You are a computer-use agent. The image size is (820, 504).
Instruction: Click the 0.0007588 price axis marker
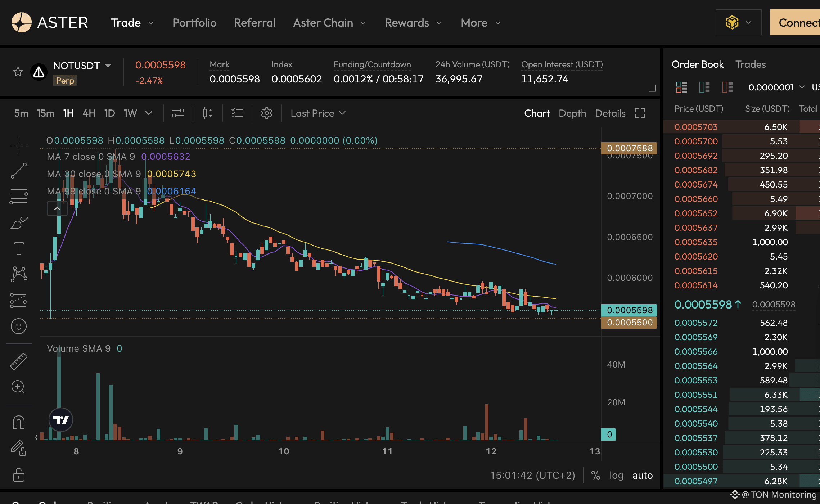pos(629,148)
